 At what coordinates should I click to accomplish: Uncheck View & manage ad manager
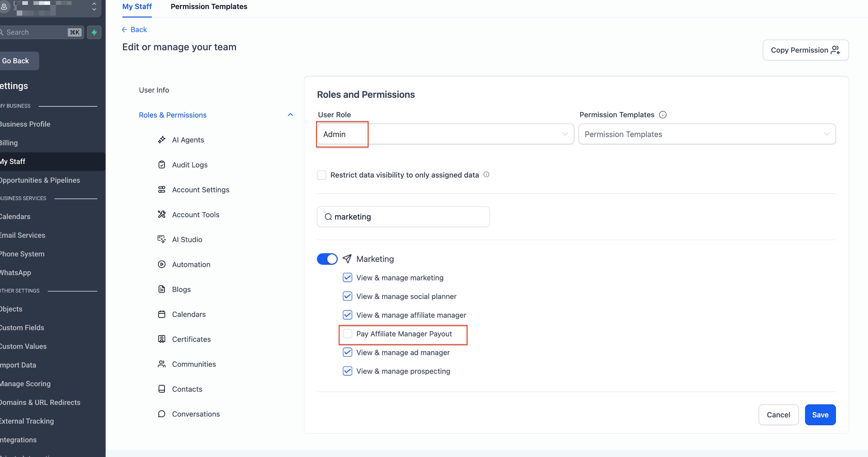click(x=348, y=352)
